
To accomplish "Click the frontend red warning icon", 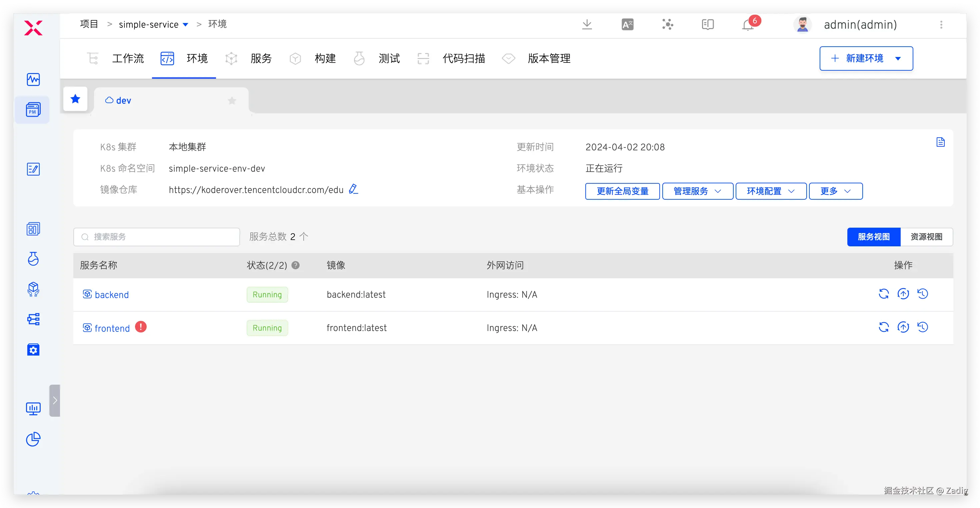I will tap(141, 327).
